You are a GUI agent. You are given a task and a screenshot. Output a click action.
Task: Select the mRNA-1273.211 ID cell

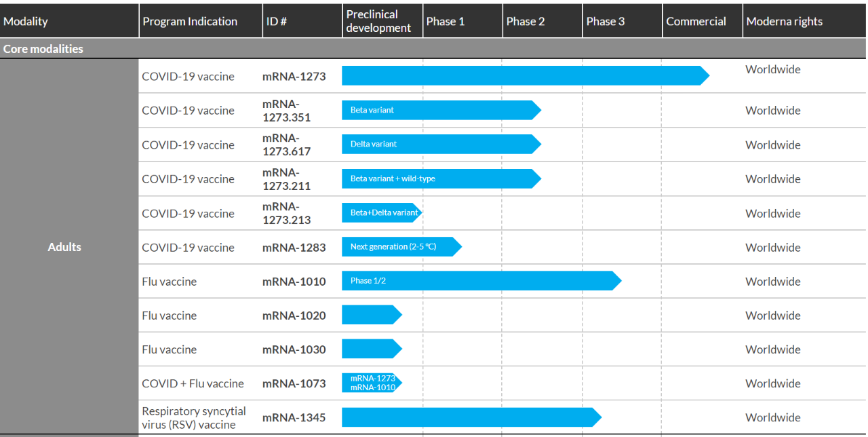pyautogui.click(x=287, y=179)
